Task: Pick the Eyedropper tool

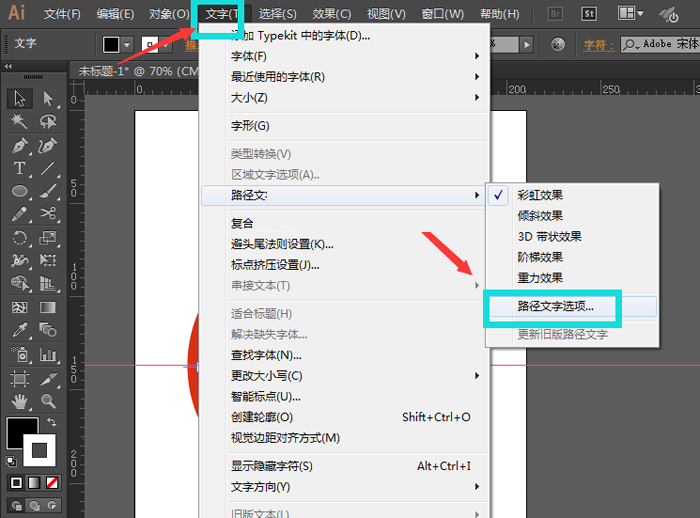Action: tap(19, 330)
